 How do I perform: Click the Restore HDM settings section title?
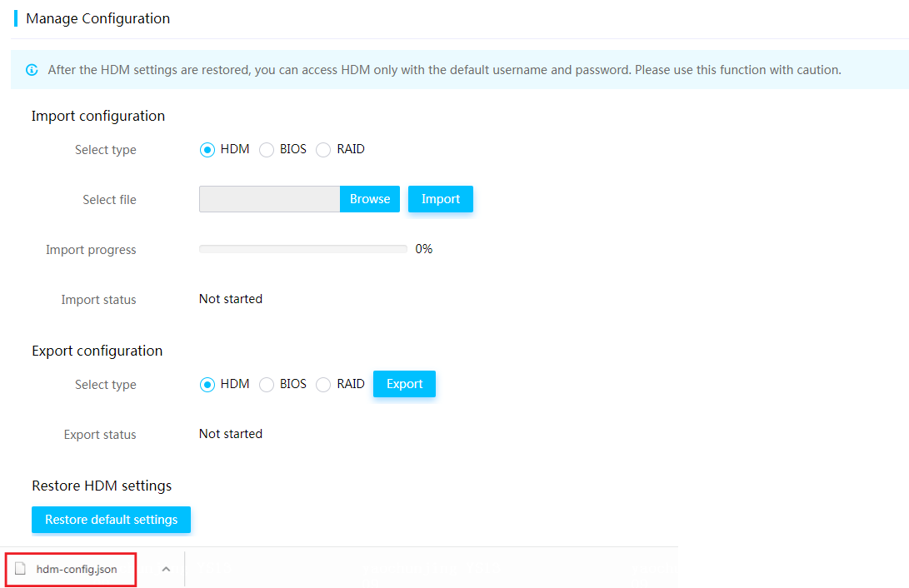click(102, 486)
